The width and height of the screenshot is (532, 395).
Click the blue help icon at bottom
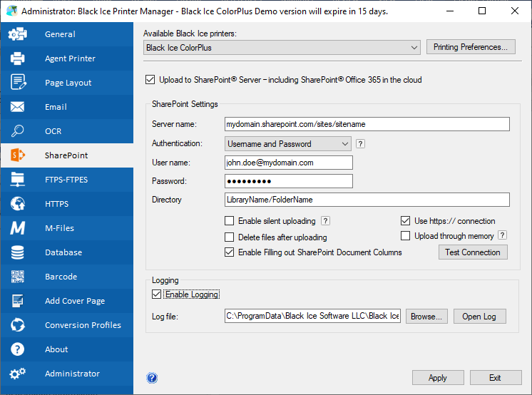[152, 378]
